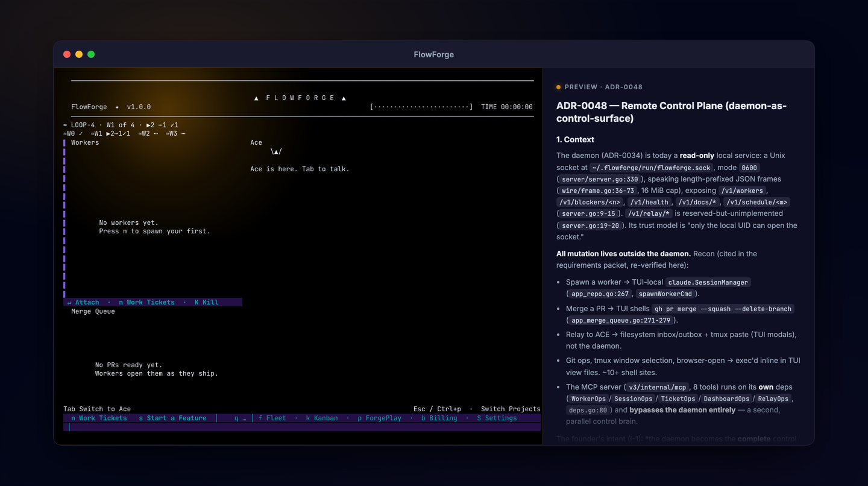Image resolution: width=868 pixels, height=486 pixels.
Task: Choose s Start a Feature
Action: click(172, 418)
